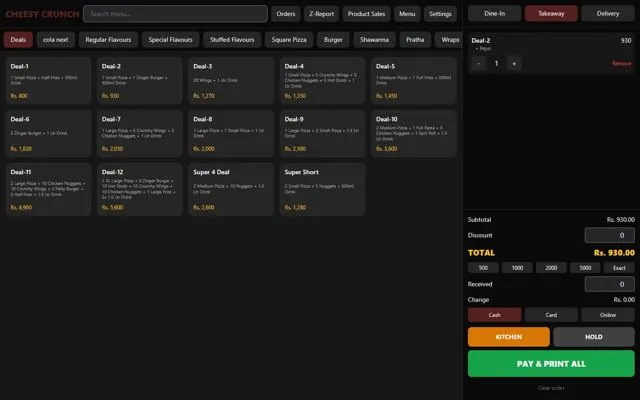This screenshot has height=400, width=640.
Task: Click PAY & PRINT ALL
Action: [x=551, y=364]
